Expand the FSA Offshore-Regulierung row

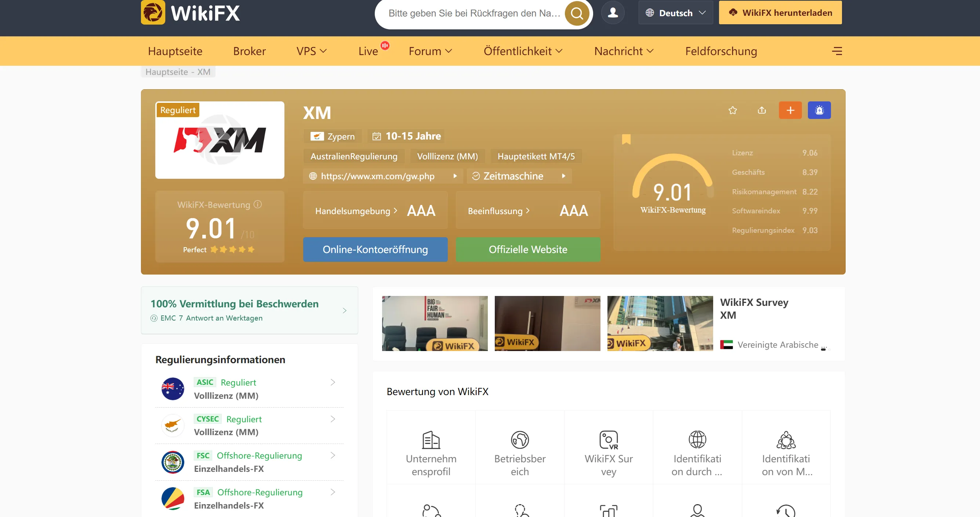click(249, 498)
